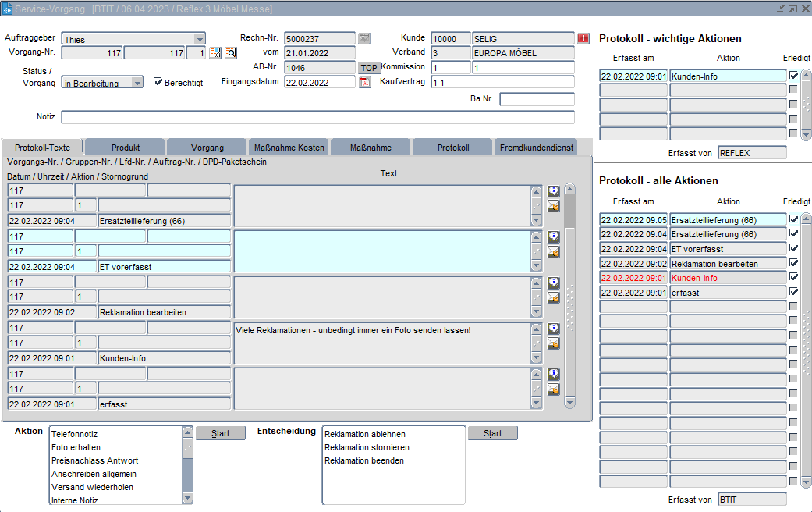The image size is (812, 512).
Task: Click the red info icon beside customer SELIG
Action: (x=583, y=38)
